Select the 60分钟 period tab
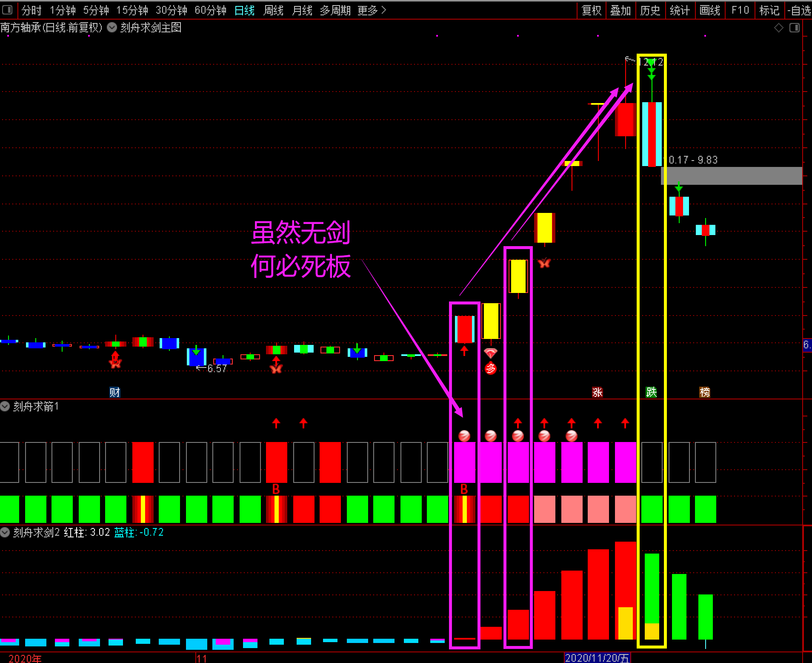The height and width of the screenshot is (663, 812). [210, 10]
